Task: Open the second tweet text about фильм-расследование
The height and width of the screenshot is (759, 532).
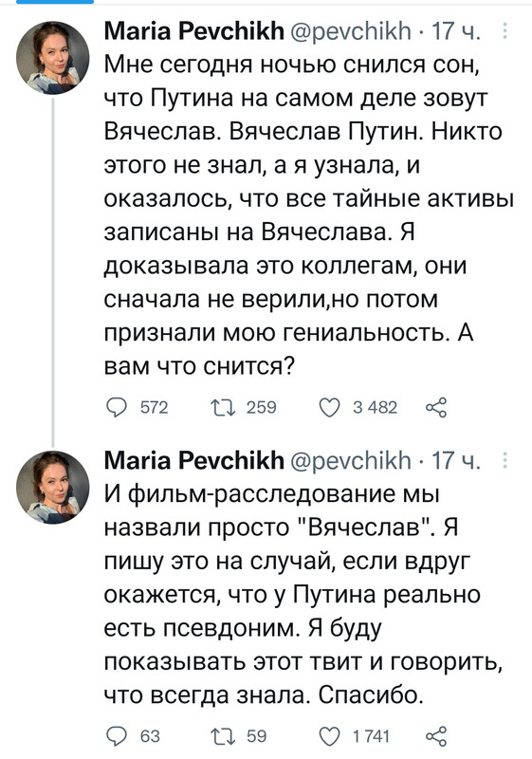Action: click(x=303, y=595)
